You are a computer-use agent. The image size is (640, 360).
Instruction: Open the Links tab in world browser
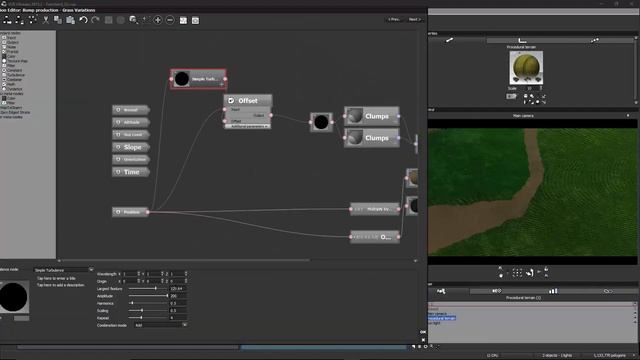[x=608, y=291]
